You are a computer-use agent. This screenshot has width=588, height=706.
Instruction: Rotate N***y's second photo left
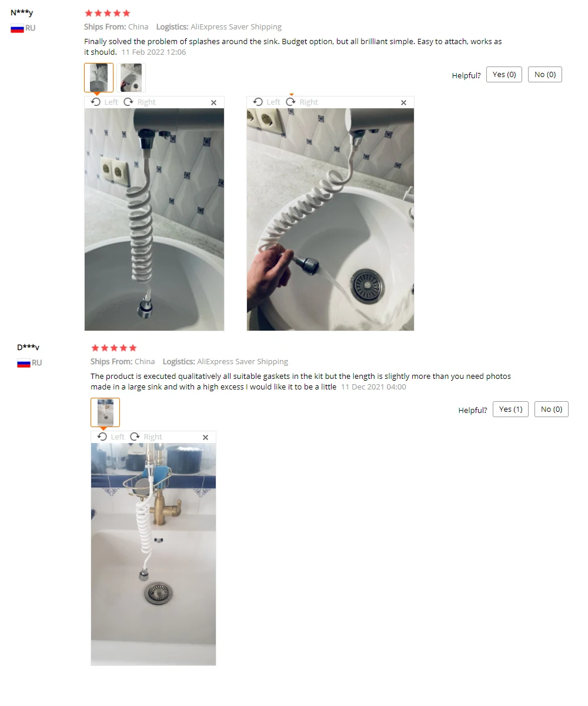267,102
